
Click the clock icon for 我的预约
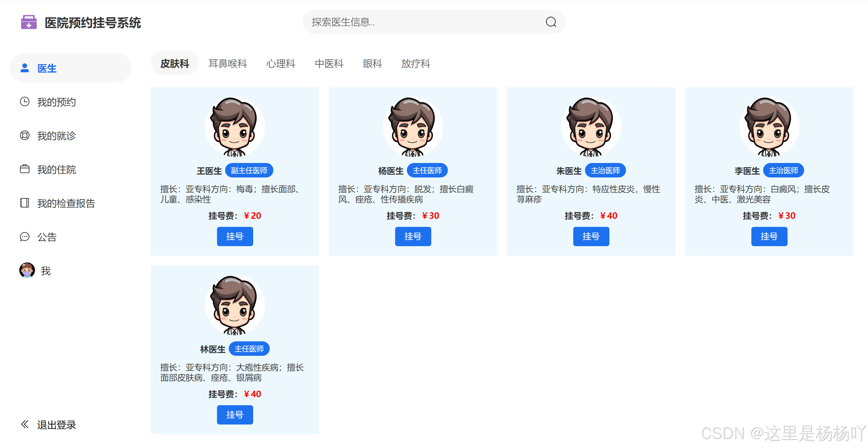coord(25,102)
